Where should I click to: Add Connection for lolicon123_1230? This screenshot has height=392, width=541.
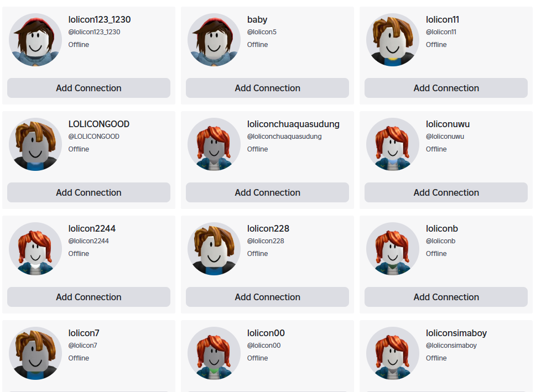89,88
